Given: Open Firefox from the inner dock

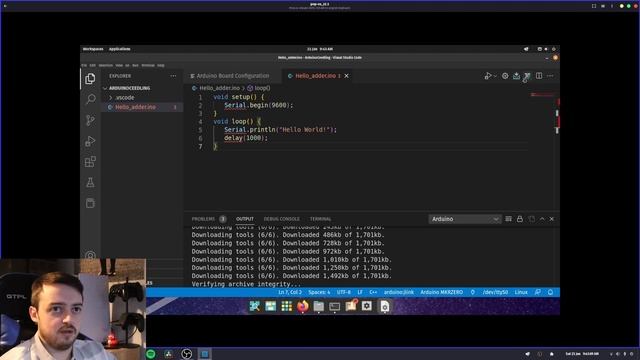Looking at the screenshot, I should click(302, 306).
